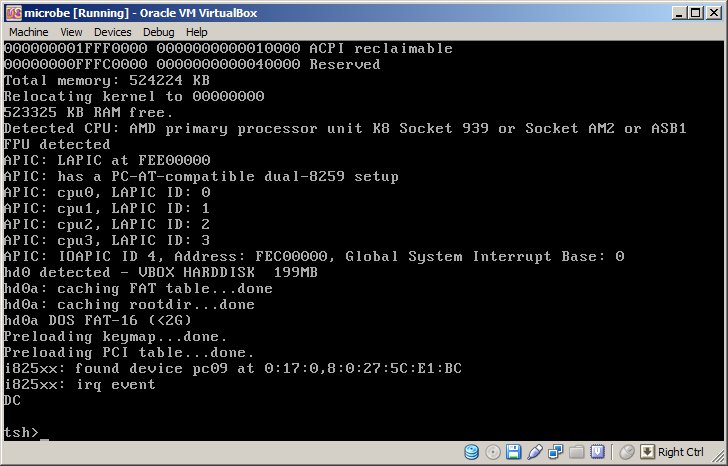This screenshot has width=728, height=466.
Task: Click the 'hd0a: caching FAT table...done' line
Action: pyautogui.click(x=138, y=288)
